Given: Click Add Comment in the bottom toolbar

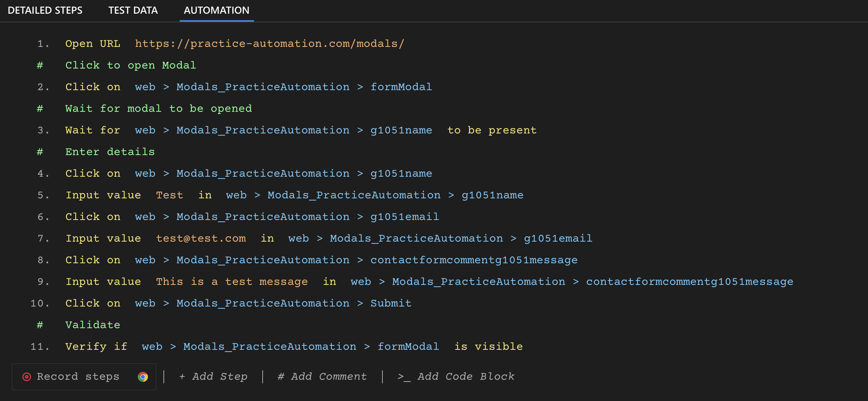Looking at the screenshot, I should [322, 377].
